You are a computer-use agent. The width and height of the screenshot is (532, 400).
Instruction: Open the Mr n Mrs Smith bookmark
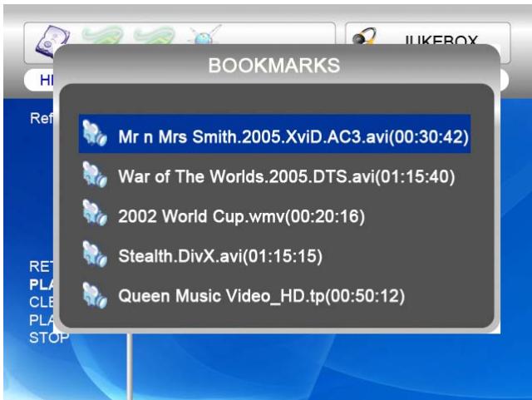tap(293, 136)
